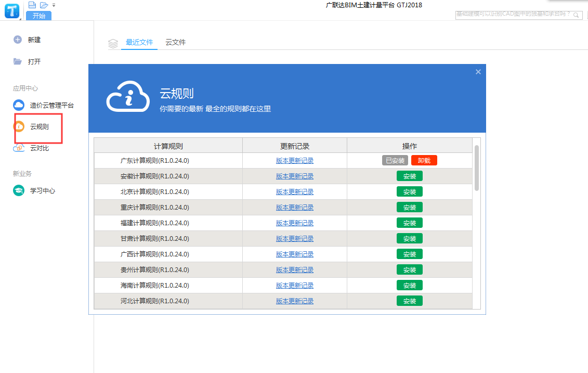Install 贵州计算规则
Viewport: 588px width, 373px height.
[x=410, y=270]
